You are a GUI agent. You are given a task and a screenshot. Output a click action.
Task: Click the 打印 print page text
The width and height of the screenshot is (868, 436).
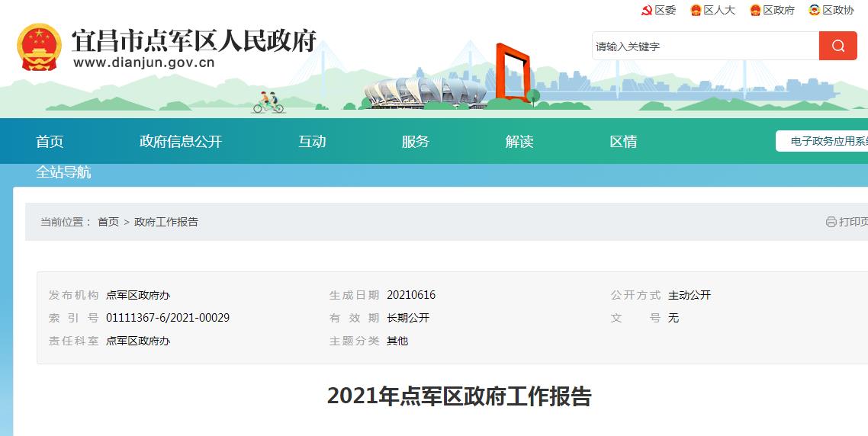point(853,222)
